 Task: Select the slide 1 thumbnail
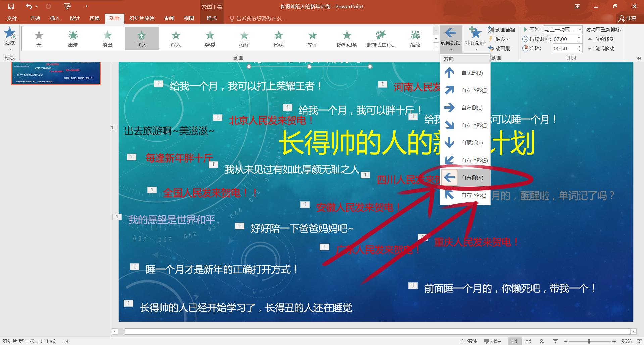(56, 73)
